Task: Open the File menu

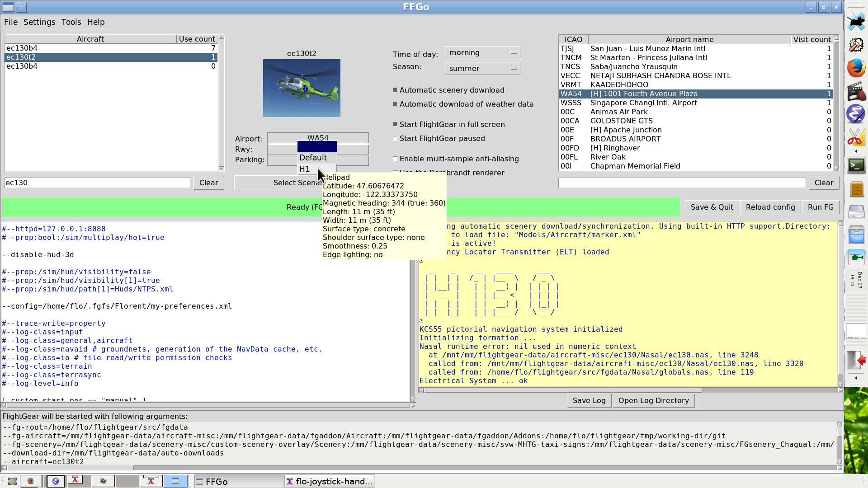Action: 11,22
